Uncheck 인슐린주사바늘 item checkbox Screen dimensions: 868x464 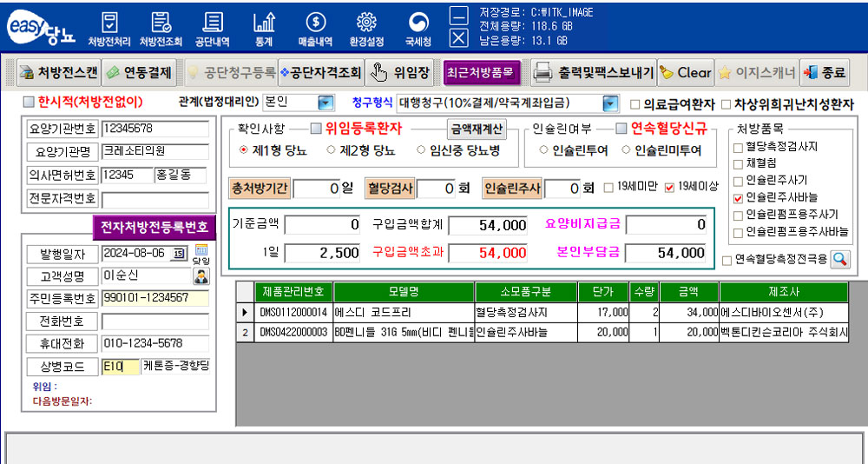[x=737, y=198]
